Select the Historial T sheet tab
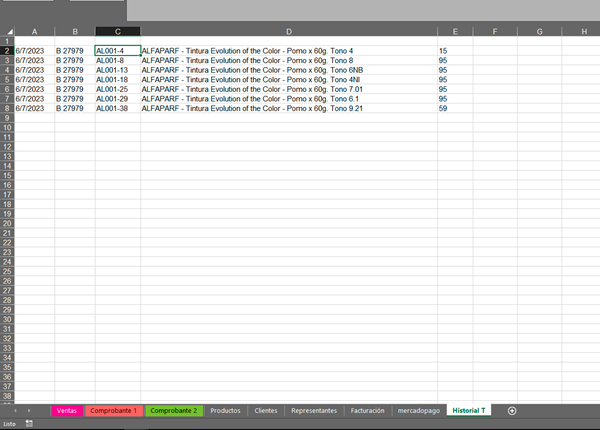600x430 pixels. [469, 410]
